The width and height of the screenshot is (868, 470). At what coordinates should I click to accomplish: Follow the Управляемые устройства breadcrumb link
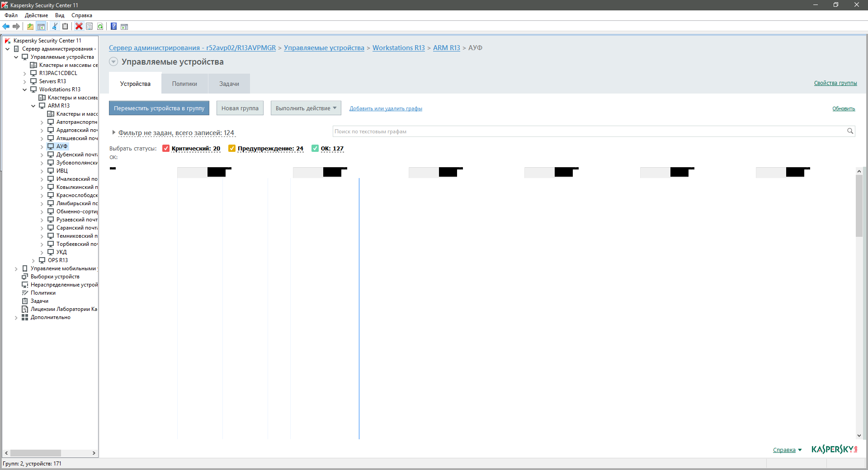pos(324,48)
